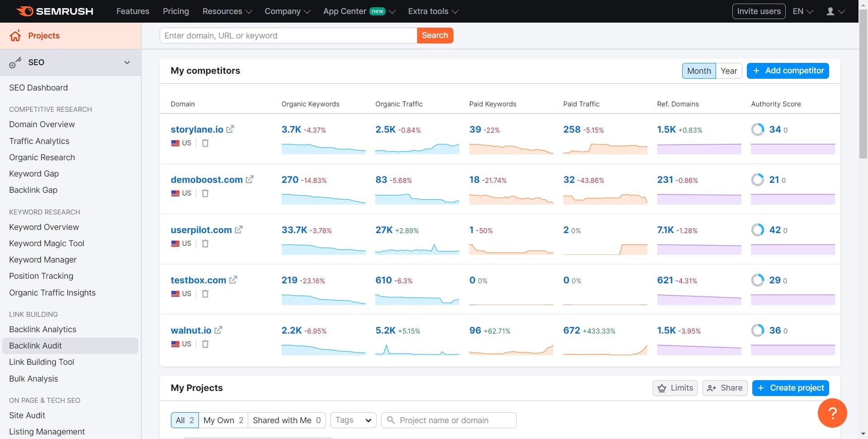
Task: Open walnut.io via its external link icon
Action: point(219,330)
